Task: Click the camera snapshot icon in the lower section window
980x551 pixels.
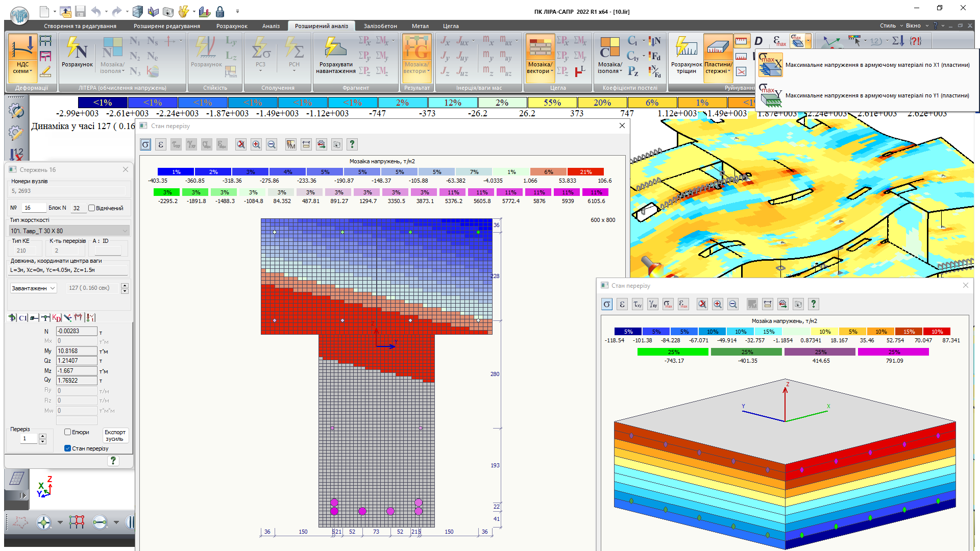Action: pyautogui.click(x=798, y=305)
